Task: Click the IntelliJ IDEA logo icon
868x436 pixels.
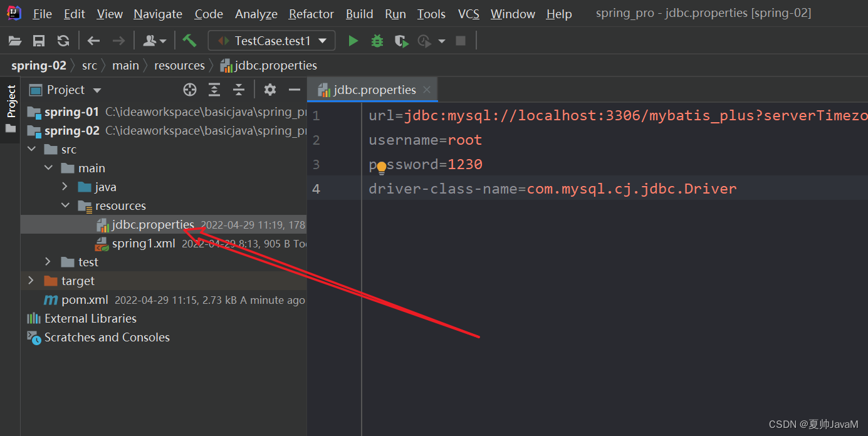Action: click(14, 13)
